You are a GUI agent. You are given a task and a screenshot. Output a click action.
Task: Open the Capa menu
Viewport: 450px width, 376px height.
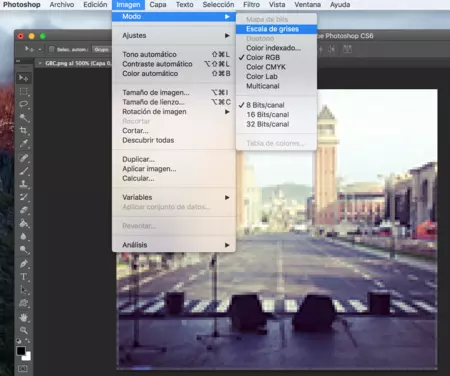click(x=158, y=5)
